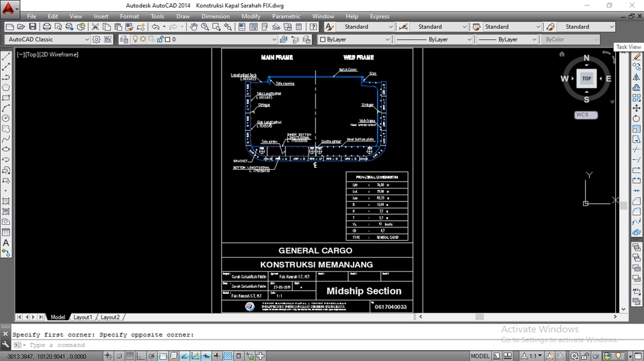The image size is (644, 361).
Task: Open the Annotation Scale 1:1 dropdown
Action: click(x=532, y=356)
